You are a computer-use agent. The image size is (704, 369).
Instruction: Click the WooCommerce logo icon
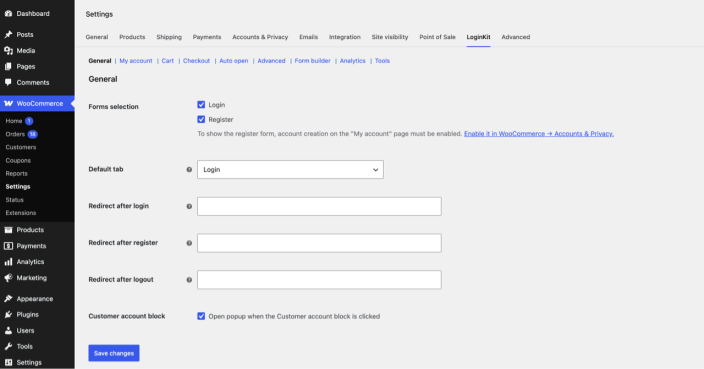pos(9,103)
